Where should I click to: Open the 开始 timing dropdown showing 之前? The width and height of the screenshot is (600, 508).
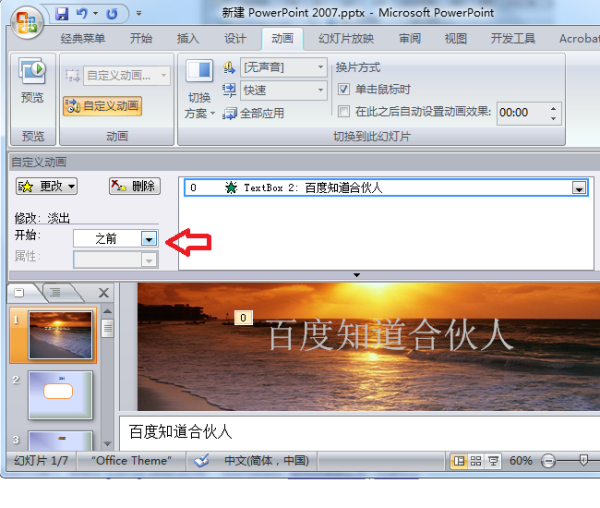click(149, 239)
